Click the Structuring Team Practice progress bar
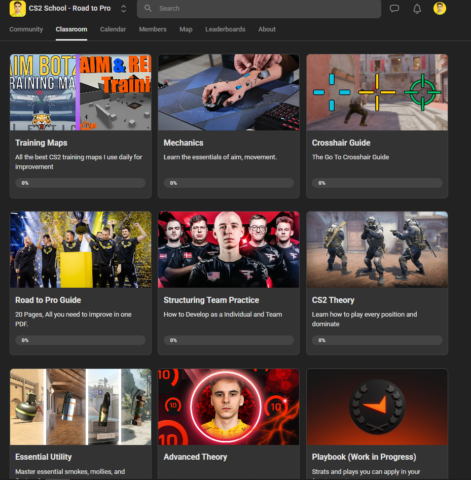This screenshot has height=480, width=471. coord(229,340)
